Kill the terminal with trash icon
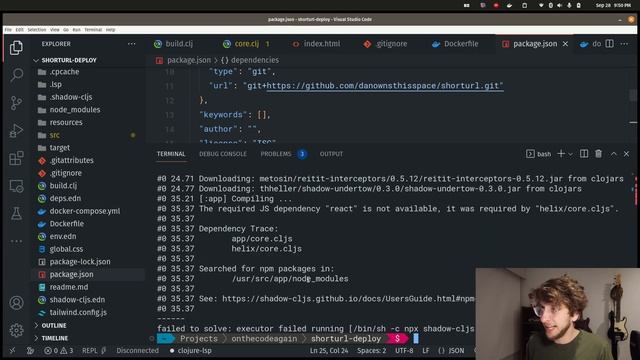This screenshot has height=360, width=640. 598,153
